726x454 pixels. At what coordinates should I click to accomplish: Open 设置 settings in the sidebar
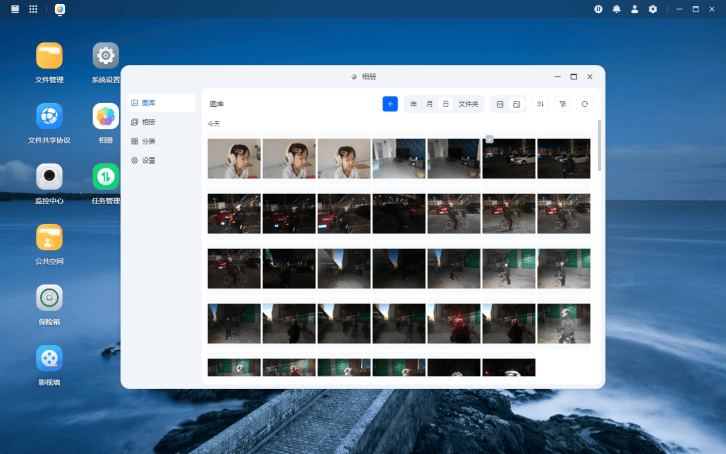(148, 160)
